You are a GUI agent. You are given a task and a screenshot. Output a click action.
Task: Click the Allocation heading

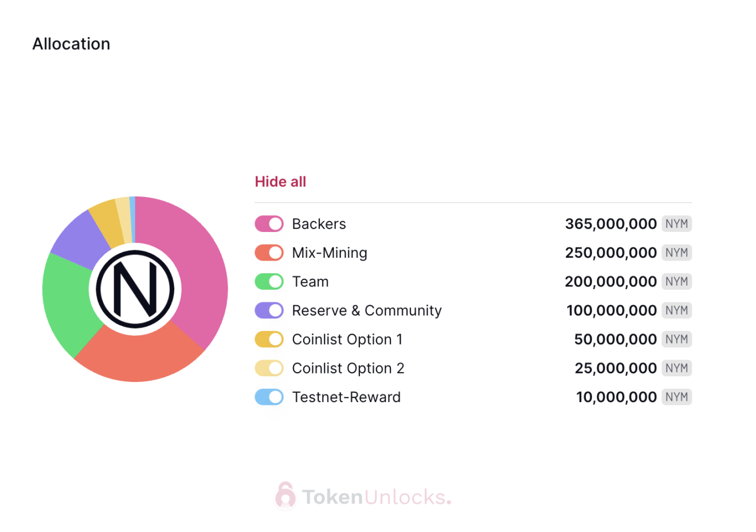point(71,44)
